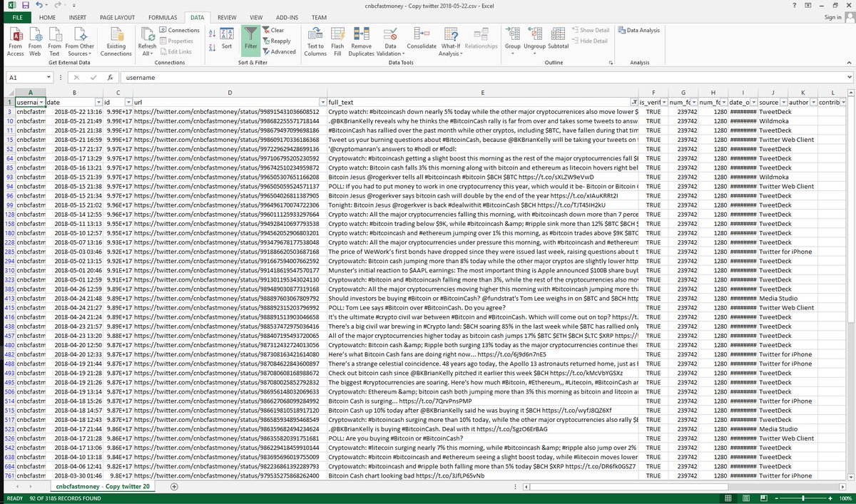Click the From Web import icon

(34, 41)
